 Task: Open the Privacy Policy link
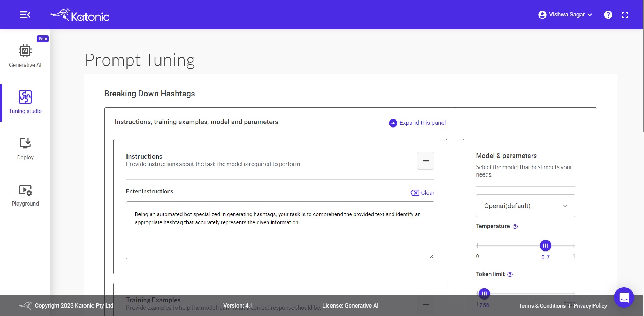click(590, 306)
